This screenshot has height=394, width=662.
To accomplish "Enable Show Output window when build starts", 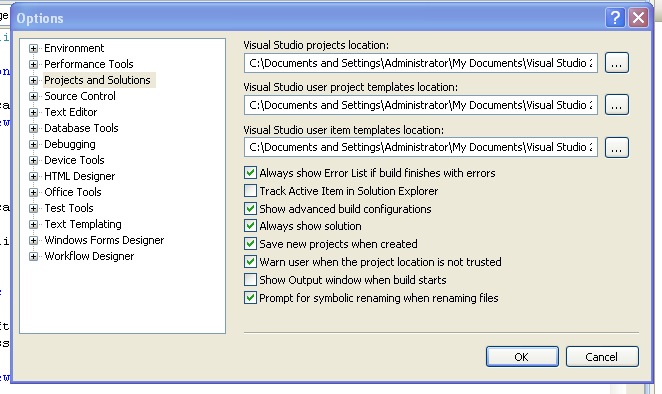I will click(x=250, y=280).
